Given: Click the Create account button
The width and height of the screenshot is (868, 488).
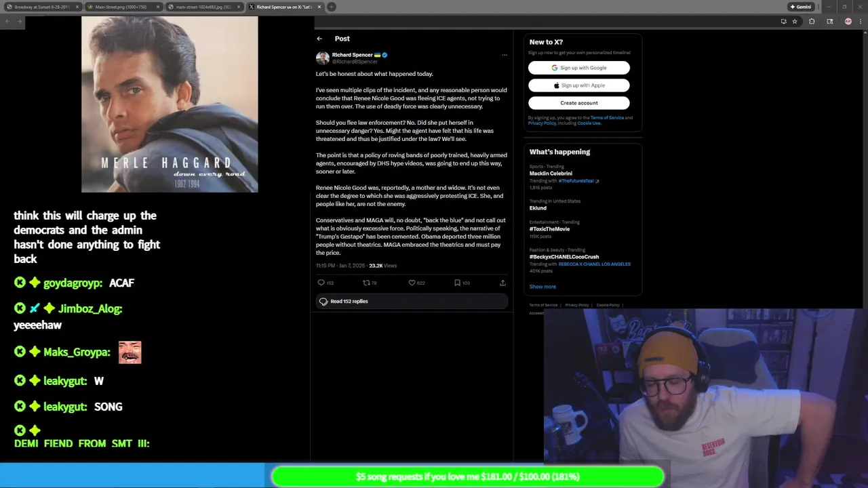Looking at the screenshot, I should 579,103.
